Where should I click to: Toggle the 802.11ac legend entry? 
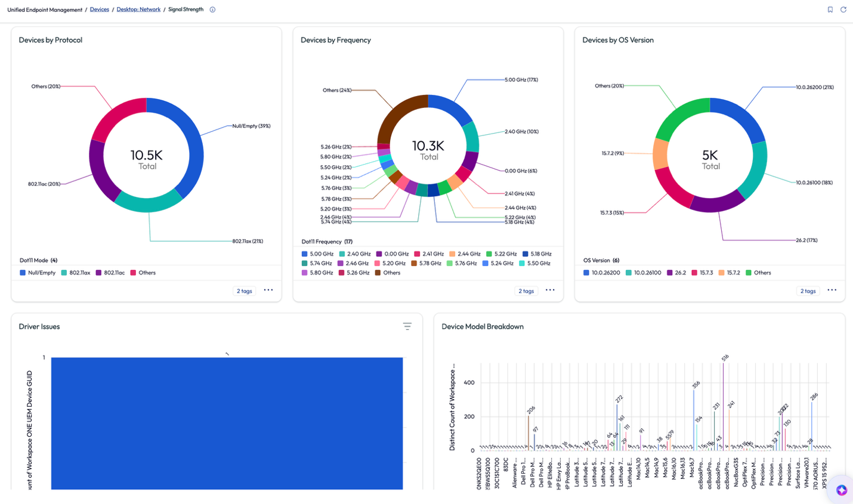tap(110, 273)
